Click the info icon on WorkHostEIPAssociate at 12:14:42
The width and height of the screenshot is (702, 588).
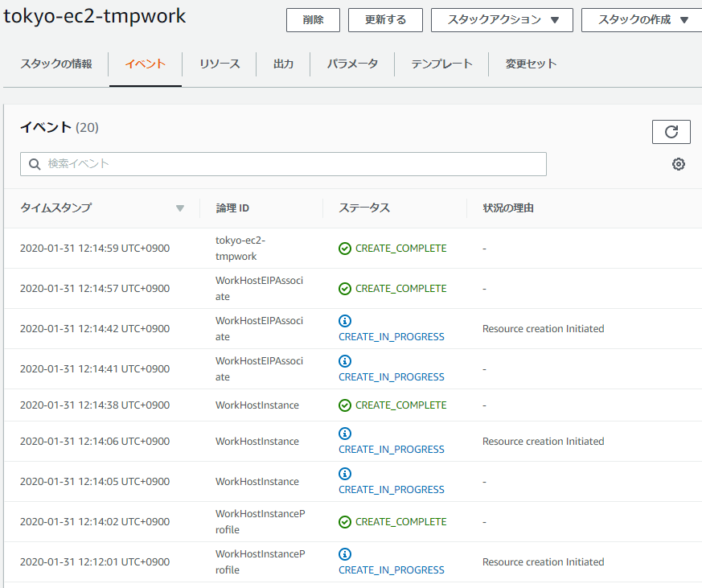click(345, 321)
